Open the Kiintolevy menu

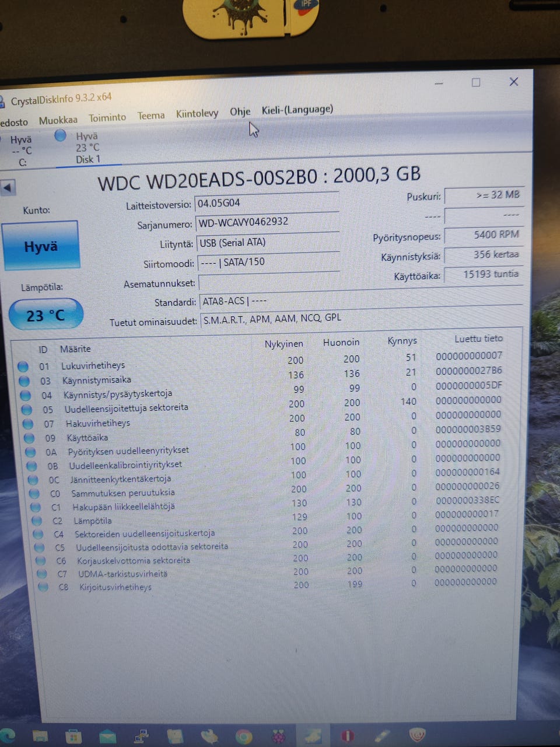(197, 113)
